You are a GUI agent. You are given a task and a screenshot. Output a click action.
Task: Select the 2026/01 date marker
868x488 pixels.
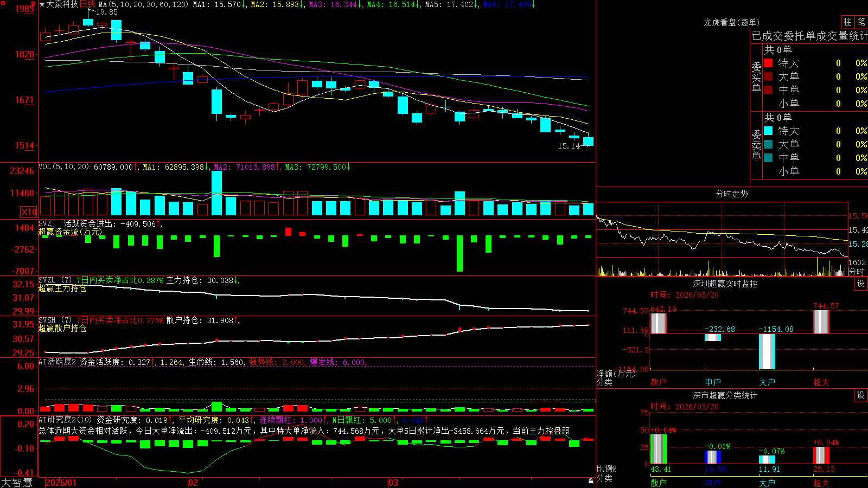61,483
